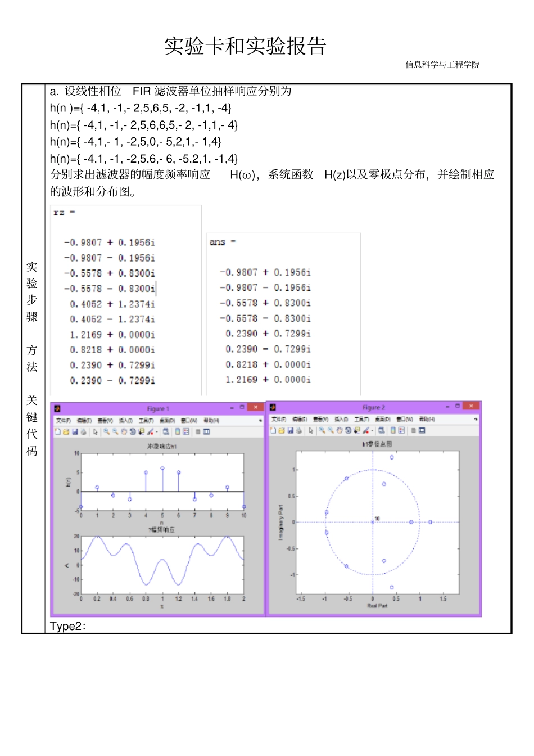Open 工具(T) menu in Figure 1
The height and width of the screenshot is (756, 534).
(x=146, y=421)
